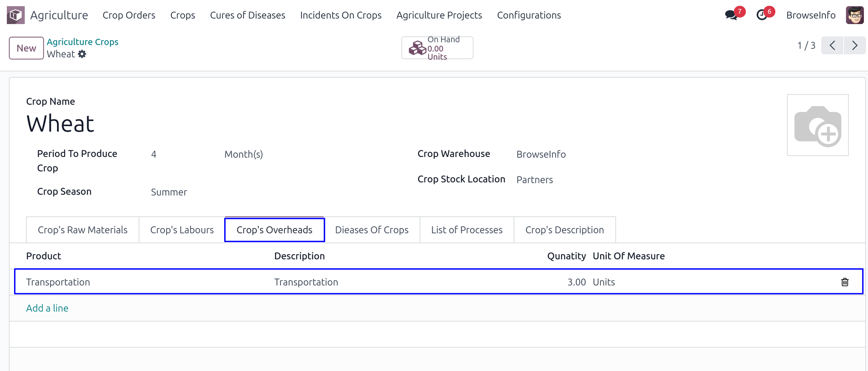Click the Add a line link
Image resolution: width=868 pixels, height=371 pixels.
(x=47, y=308)
